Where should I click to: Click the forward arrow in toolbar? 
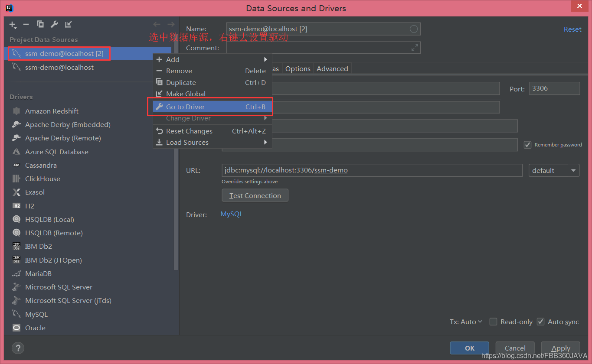[x=171, y=25]
